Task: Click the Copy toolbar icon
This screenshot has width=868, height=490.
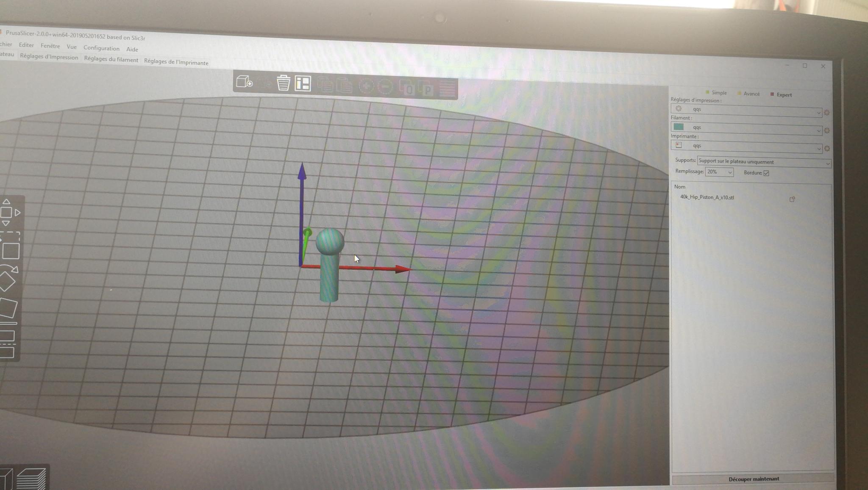Action: [x=325, y=85]
